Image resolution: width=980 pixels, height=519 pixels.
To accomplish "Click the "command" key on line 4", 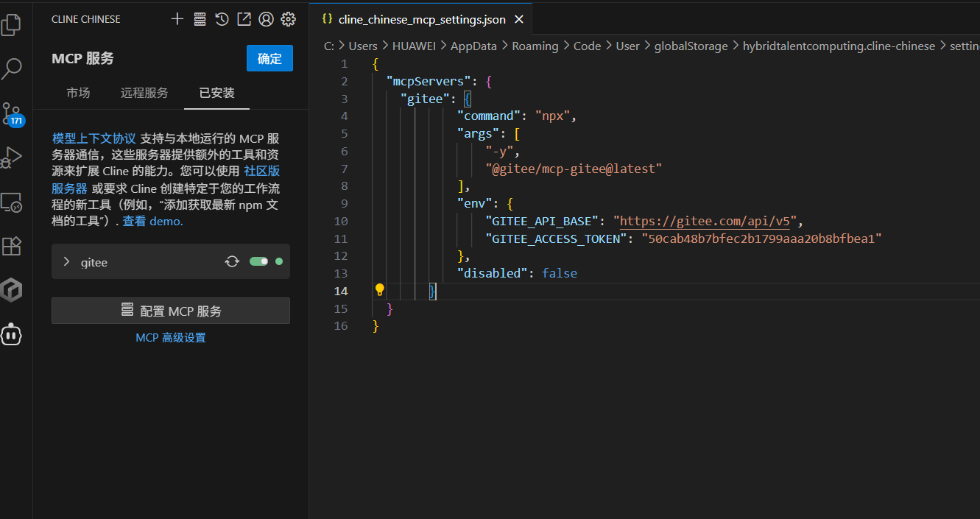I will [x=489, y=116].
